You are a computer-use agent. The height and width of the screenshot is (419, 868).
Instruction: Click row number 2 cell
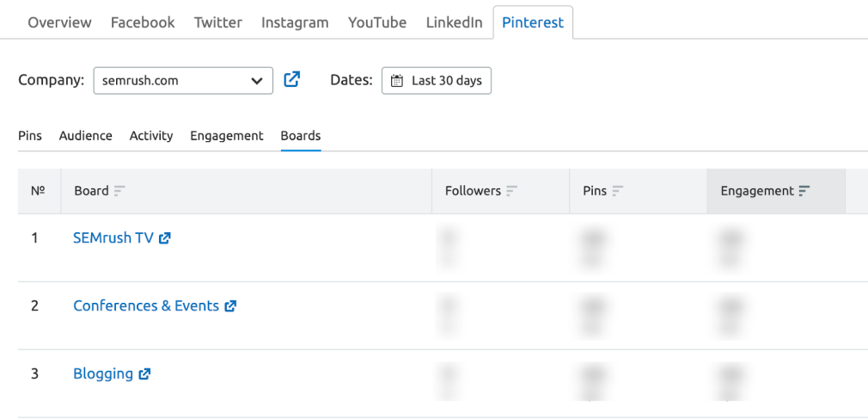pos(35,306)
